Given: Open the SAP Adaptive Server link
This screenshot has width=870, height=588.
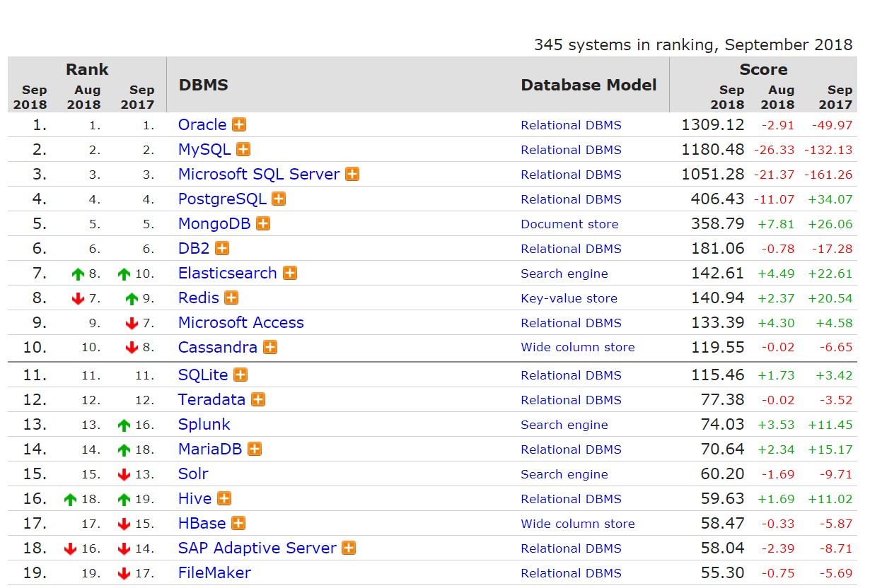Looking at the screenshot, I should tap(257, 548).
